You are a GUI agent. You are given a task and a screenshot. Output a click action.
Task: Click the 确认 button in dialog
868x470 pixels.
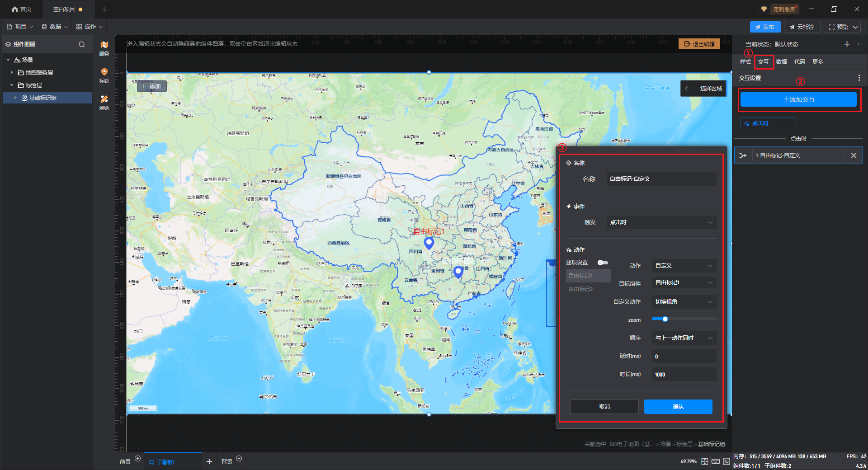678,407
